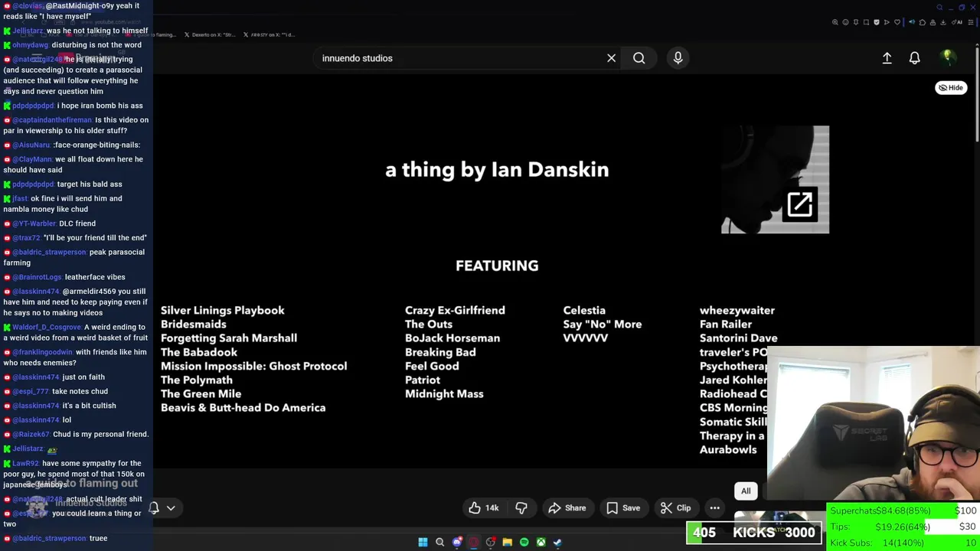Open Xbox app from taskbar

pyautogui.click(x=541, y=542)
